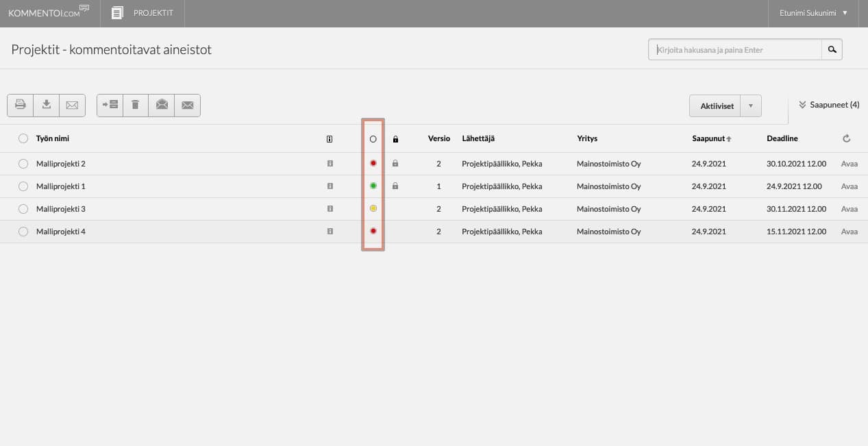Open the Etunimi Sukunimi user menu
Screen dimensions: 868x446
[x=813, y=13]
